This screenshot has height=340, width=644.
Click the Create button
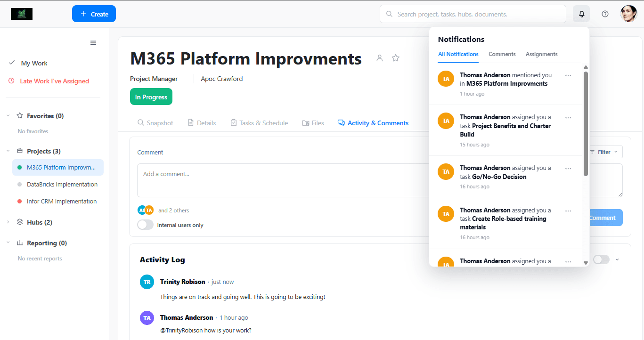(94, 14)
